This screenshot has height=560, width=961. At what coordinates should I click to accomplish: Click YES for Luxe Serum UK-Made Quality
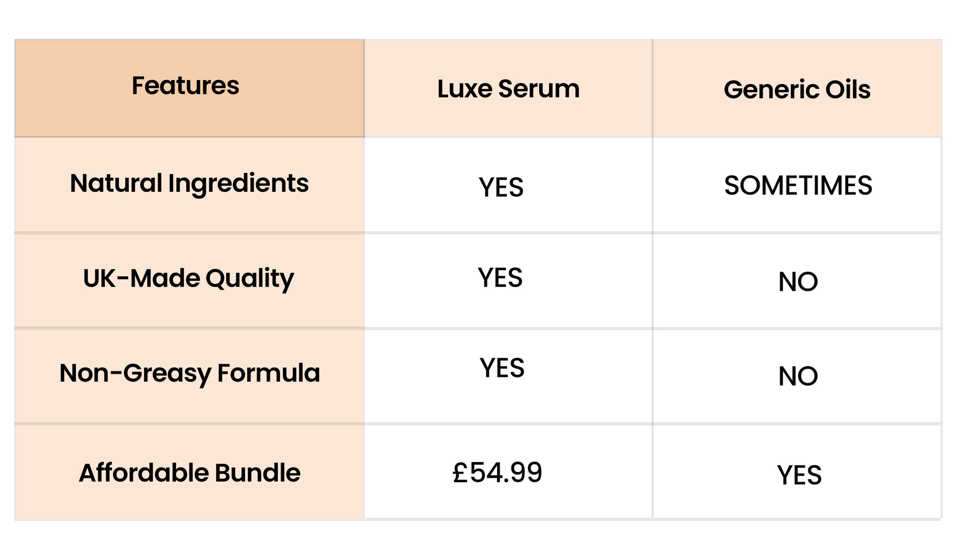point(500,277)
